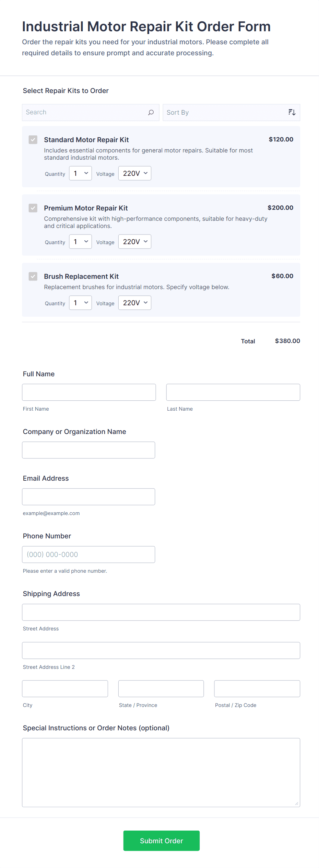This screenshot has height=868, width=319.
Task: Click the Submit Order button
Action: (x=161, y=841)
